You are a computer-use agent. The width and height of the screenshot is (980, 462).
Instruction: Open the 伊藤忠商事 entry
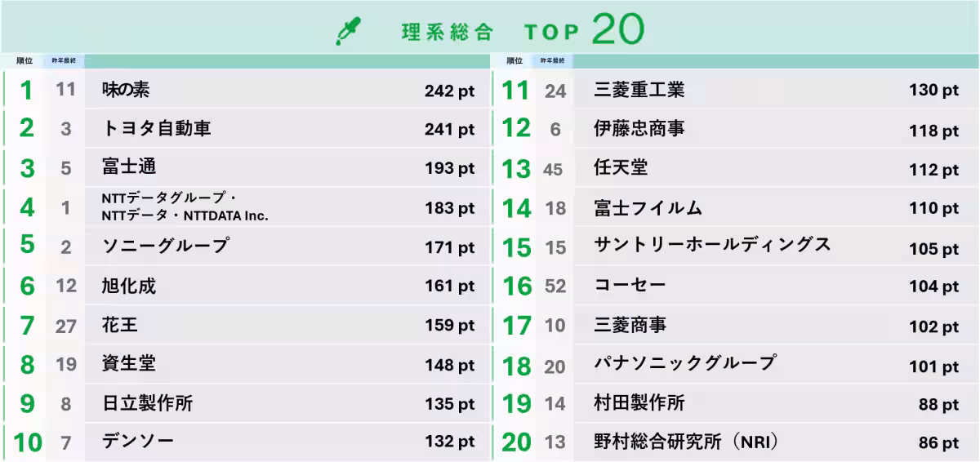pos(640,129)
